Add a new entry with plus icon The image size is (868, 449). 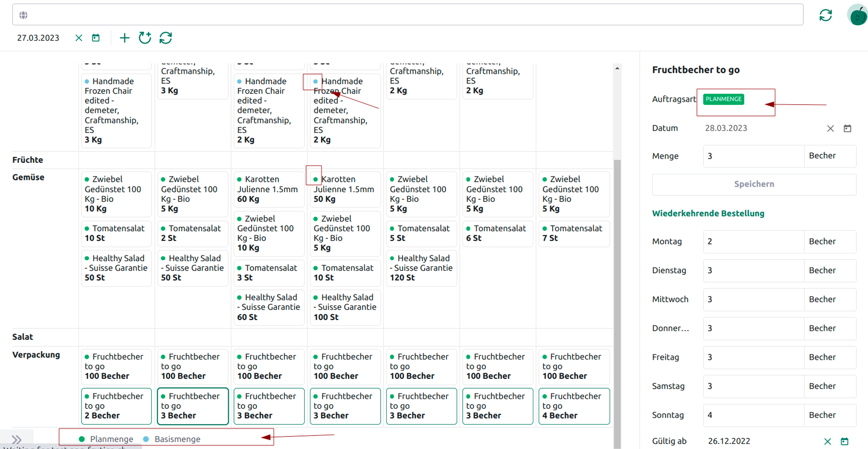point(125,38)
